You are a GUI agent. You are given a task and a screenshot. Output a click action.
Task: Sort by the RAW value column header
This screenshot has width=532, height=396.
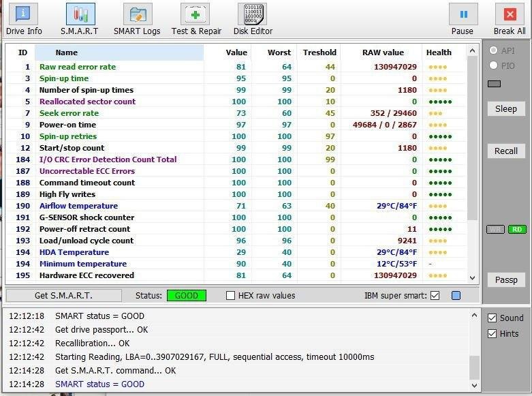click(x=383, y=52)
